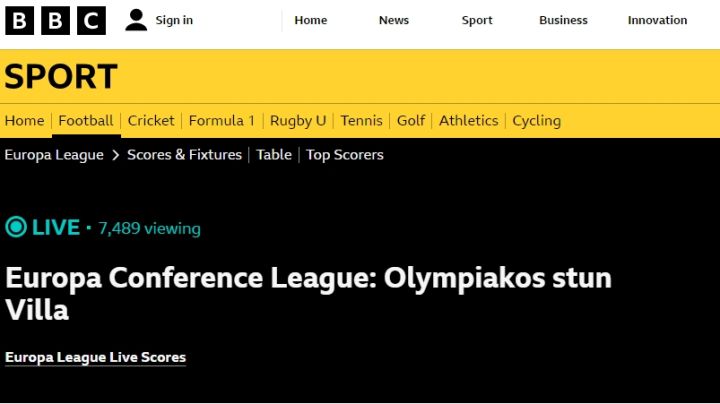Open the Innovation section
The width and height of the screenshot is (720, 404).
click(657, 20)
